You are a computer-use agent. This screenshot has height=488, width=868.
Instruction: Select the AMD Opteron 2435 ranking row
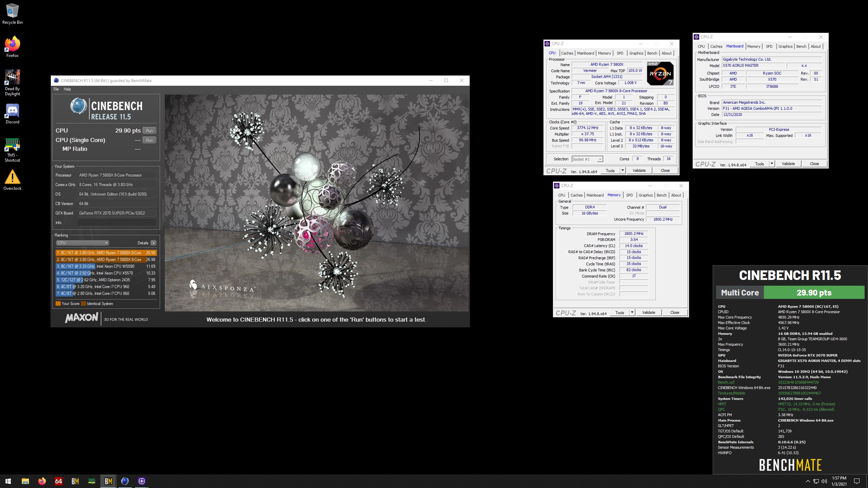click(x=106, y=280)
